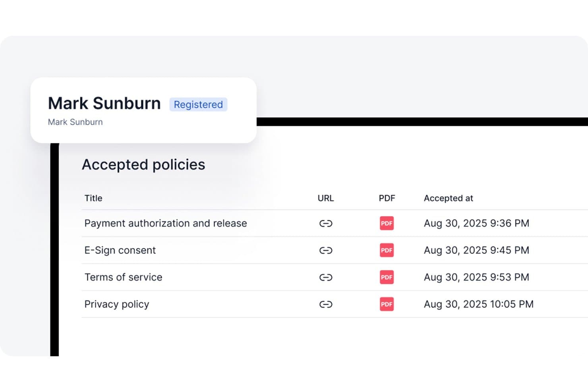Click the Aug 30, 2025 9:53 PM timestamp
Image resolution: width=588 pixels, height=392 pixels.
click(x=477, y=277)
